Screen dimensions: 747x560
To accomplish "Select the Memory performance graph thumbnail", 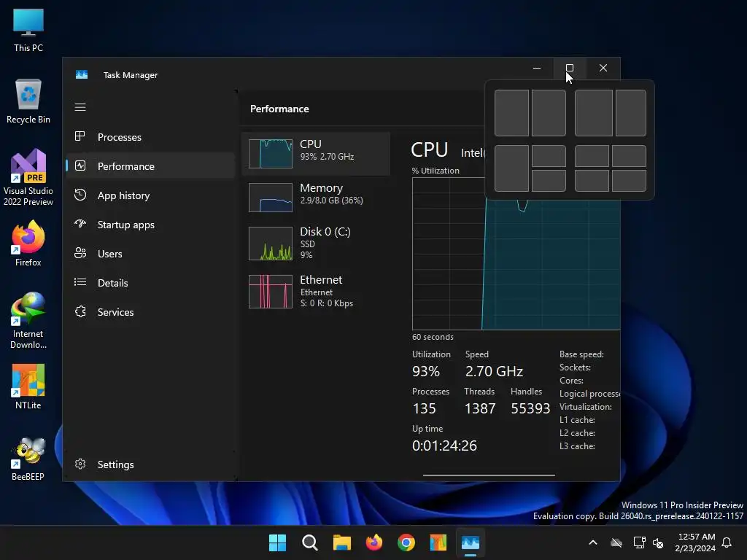I will [270, 198].
